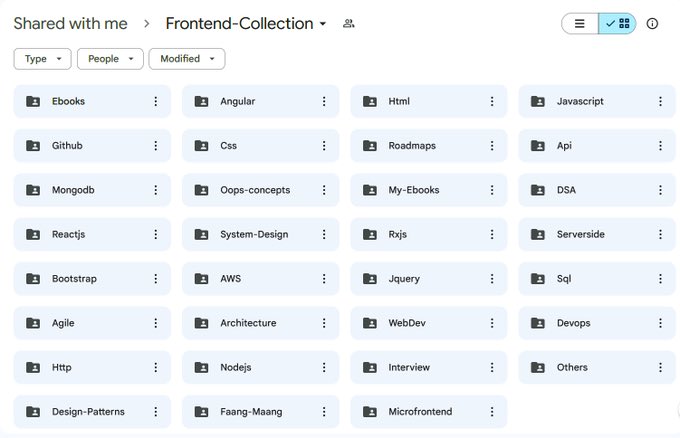680x438 pixels.
Task: Open more actions for Faang-Maang folder
Action: coord(324,412)
